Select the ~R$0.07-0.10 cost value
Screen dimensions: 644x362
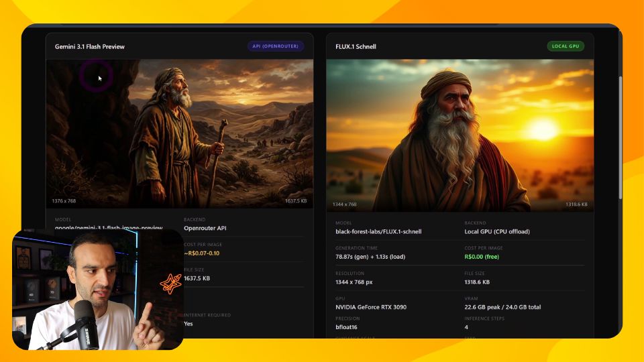point(202,253)
